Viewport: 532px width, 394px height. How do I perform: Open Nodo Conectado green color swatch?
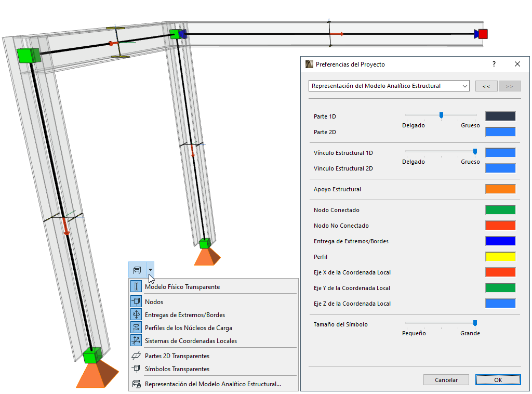pos(500,209)
